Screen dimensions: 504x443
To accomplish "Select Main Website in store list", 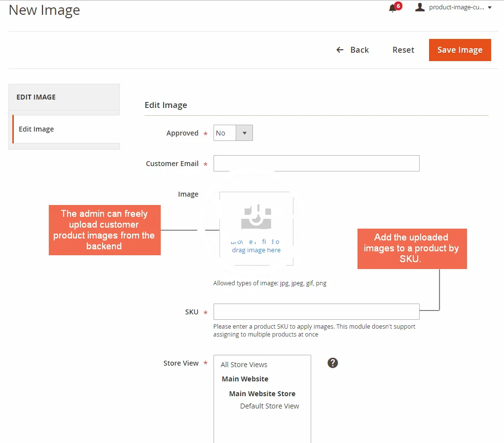I will [x=245, y=379].
